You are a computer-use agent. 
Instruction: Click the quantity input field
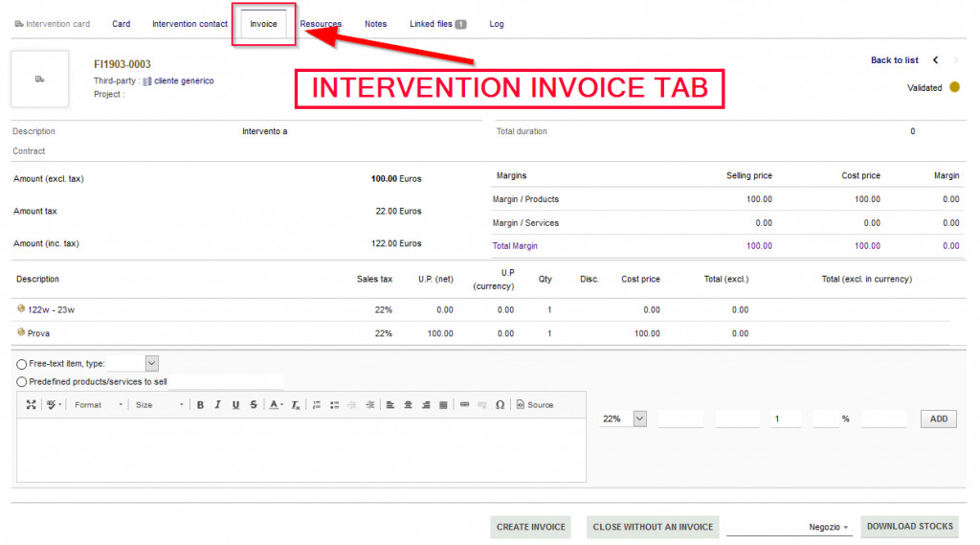[786, 419]
